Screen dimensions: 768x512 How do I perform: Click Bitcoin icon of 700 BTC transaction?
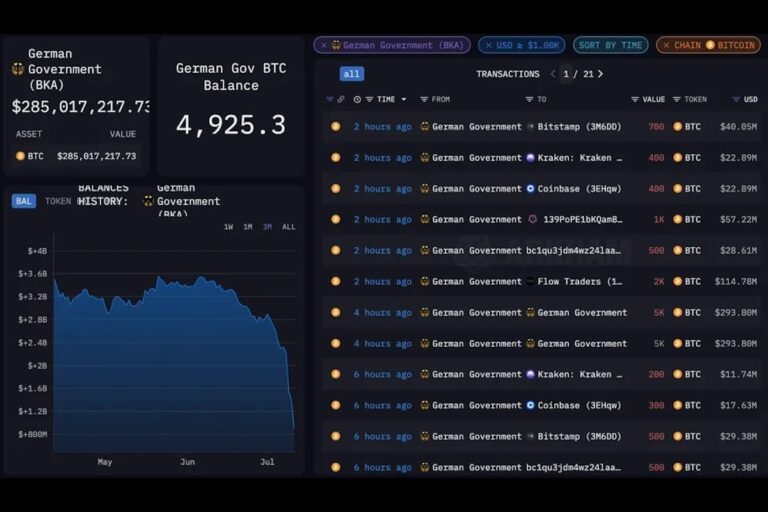tap(336, 126)
